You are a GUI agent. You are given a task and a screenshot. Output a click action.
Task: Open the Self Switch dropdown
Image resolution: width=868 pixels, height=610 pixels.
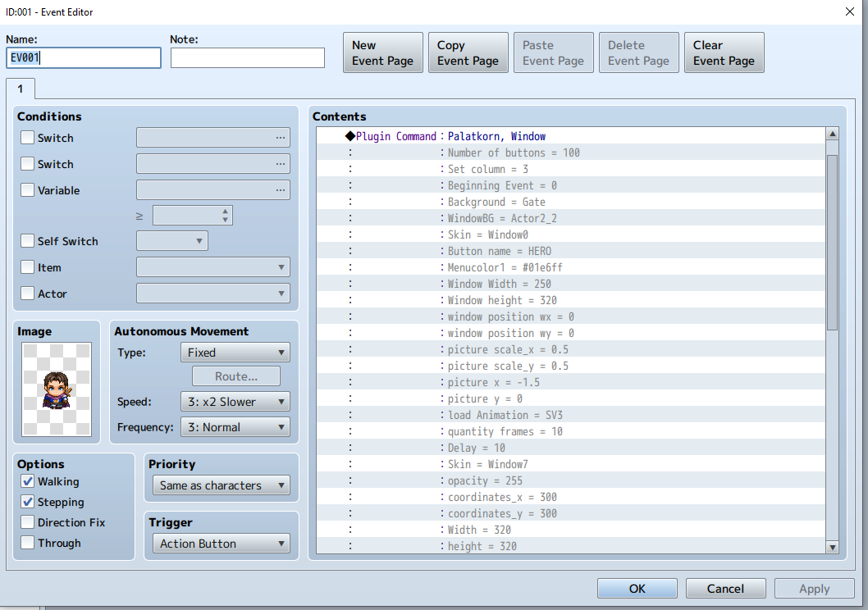coord(172,241)
